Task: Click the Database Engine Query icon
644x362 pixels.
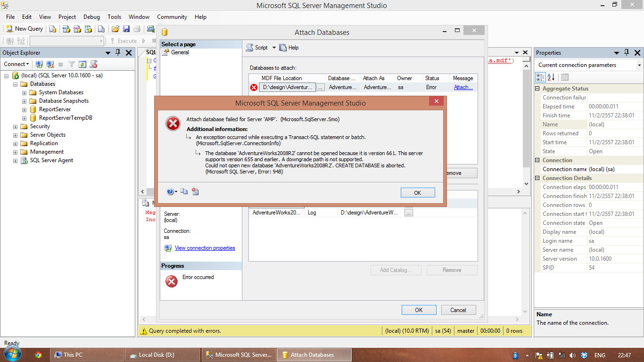Action: click(53, 29)
